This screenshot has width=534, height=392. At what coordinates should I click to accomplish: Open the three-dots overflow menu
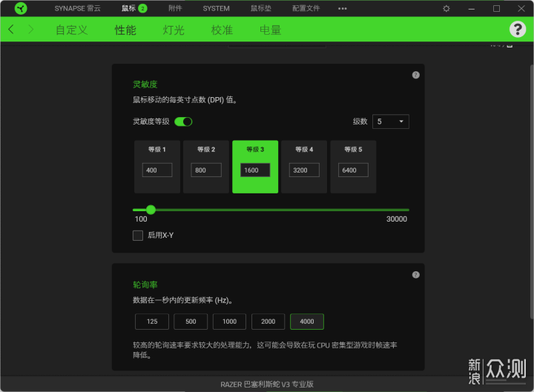[x=342, y=8]
